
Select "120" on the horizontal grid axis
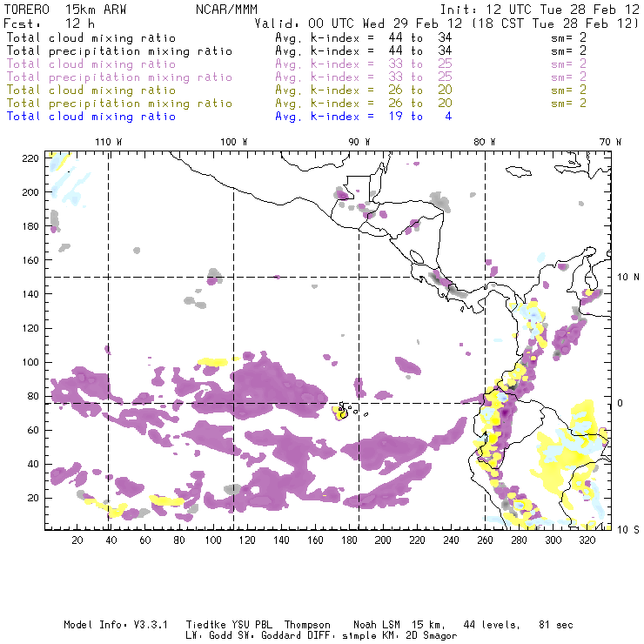coord(247,540)
